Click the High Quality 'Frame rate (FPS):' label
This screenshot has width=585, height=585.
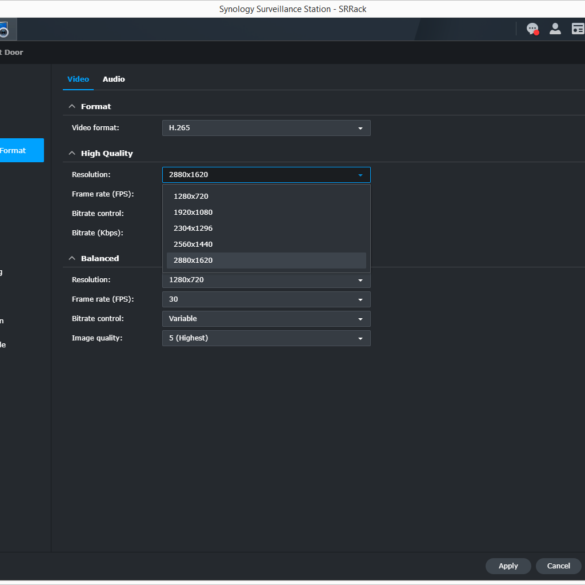[103, 194]
